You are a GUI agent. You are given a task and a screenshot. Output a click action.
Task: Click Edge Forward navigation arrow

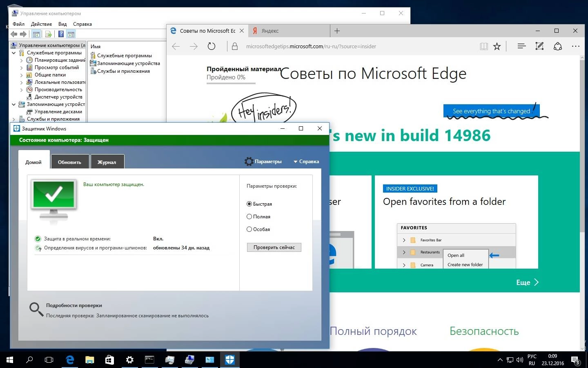194,46
